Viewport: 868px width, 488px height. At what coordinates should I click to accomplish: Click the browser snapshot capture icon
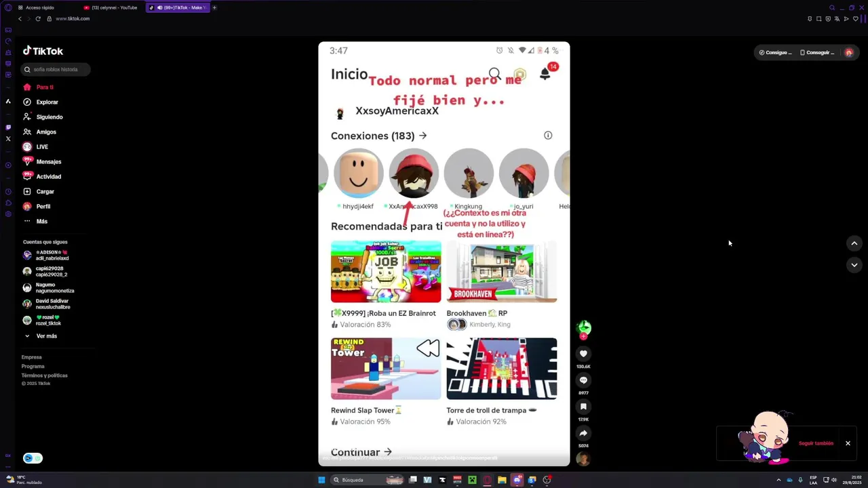coord(818,18)
